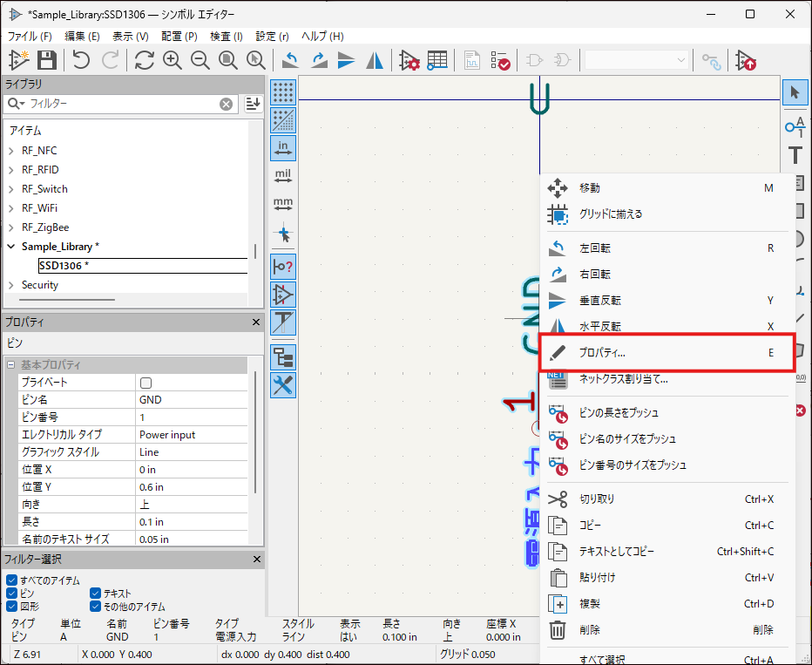Open the pin table icon

point(437,60)
